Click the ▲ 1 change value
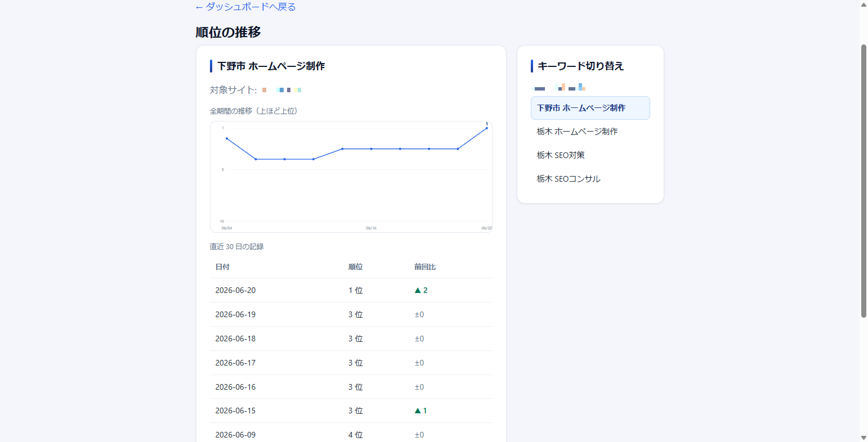The height and width of the screenshot is (442, 868). [421, 411]
